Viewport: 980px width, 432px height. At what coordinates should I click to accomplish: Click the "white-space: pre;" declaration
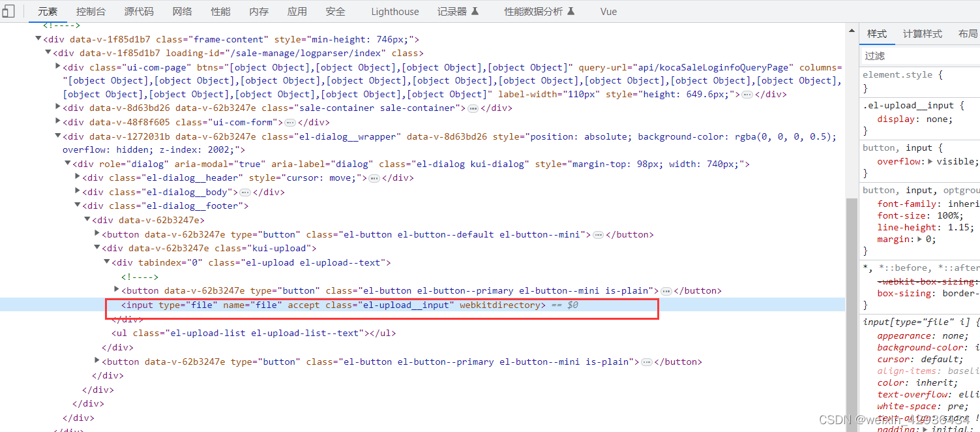click(923, 407)
